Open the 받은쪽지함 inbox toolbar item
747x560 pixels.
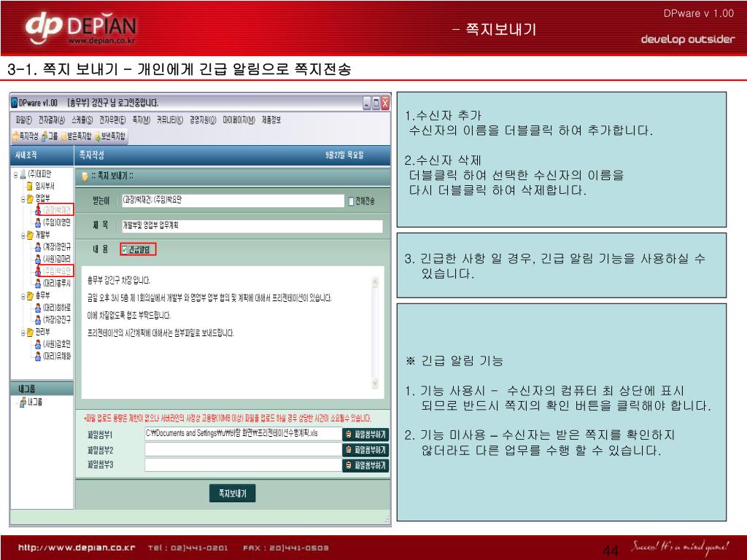pyautogui.click(x=76, y=136)
